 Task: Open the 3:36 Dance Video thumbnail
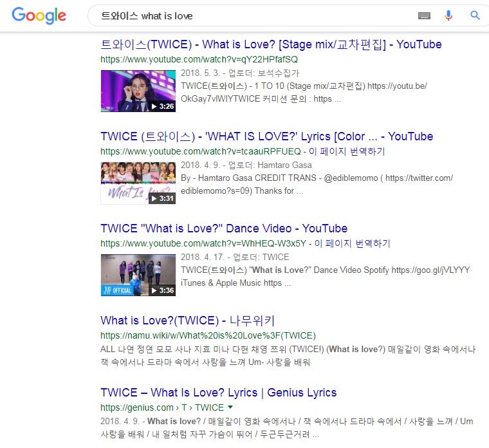(138, 275)
